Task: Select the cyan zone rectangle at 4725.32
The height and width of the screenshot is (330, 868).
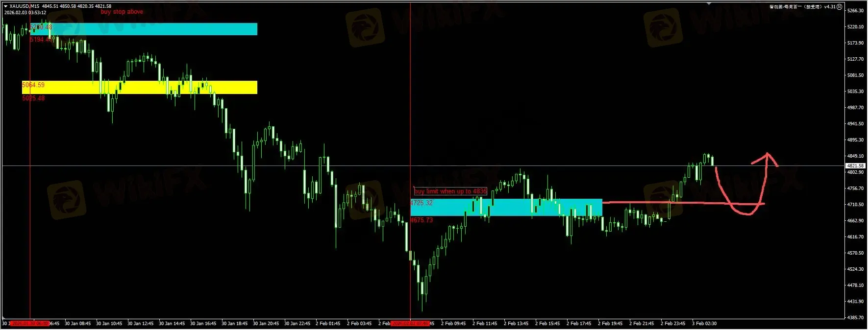Action: click(506, 207)
